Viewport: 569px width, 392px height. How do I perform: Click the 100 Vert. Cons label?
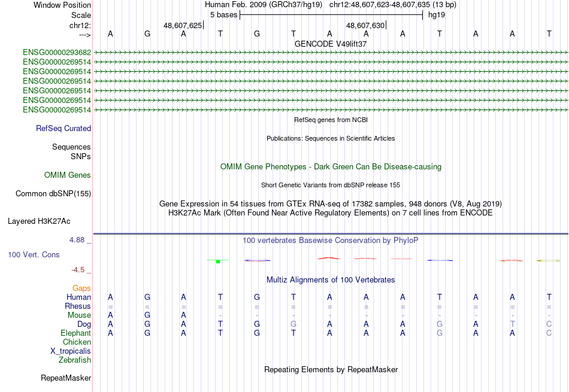34,254
